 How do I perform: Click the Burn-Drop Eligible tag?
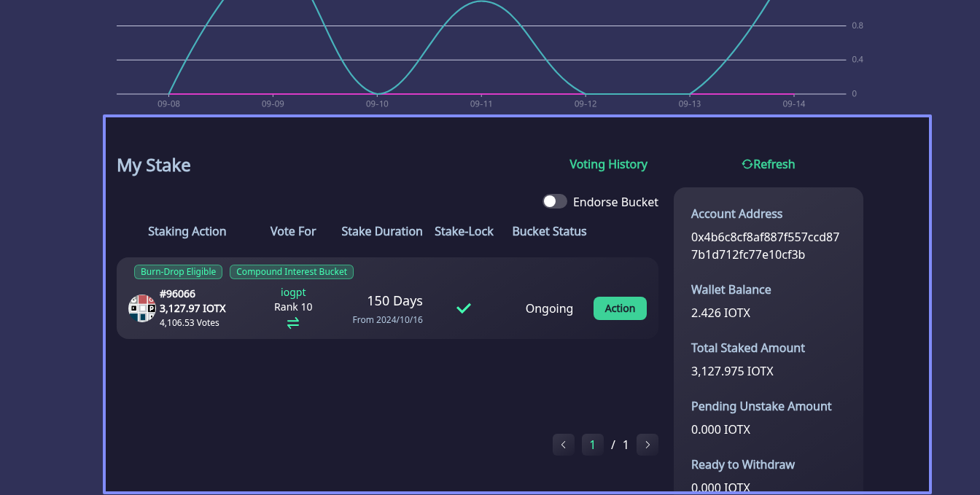coord(178,272)
